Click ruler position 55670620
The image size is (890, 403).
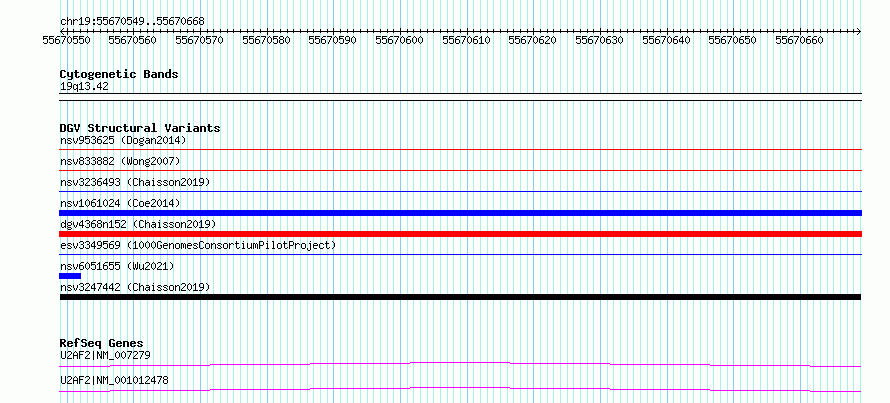tap(532, 40)
